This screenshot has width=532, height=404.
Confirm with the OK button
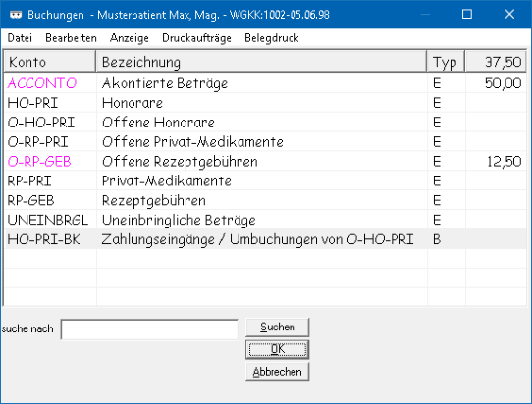point(277,349)
